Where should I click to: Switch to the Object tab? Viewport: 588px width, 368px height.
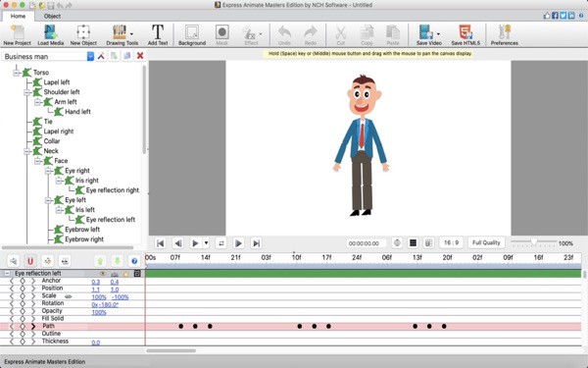coord(52,16)
